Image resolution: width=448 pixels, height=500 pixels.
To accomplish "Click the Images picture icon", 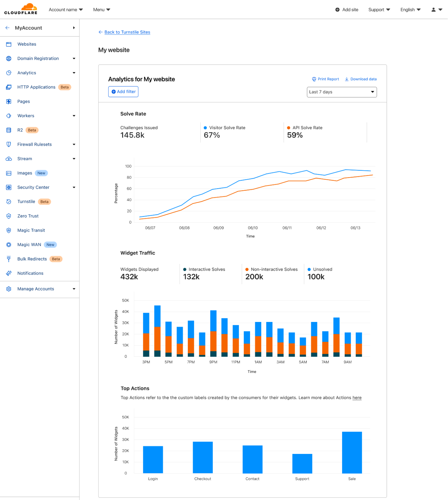I will click(9, 173).
